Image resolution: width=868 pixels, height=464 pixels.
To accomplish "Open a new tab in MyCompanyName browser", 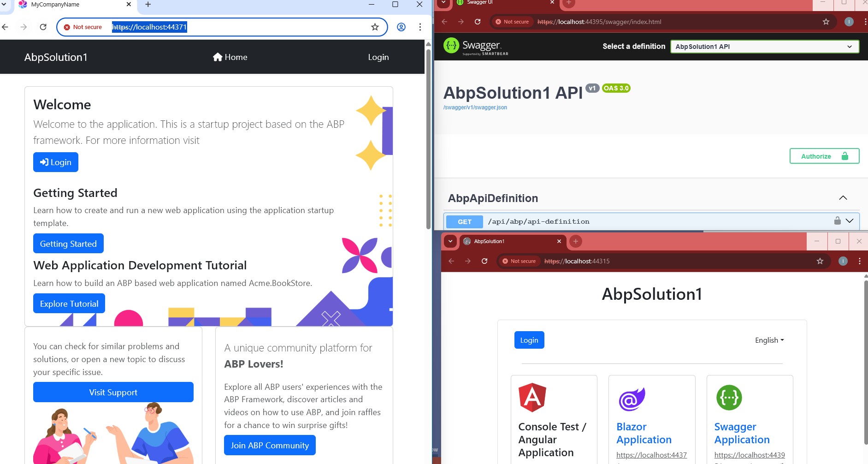I will pyautogui.click(x=148, y=4).
